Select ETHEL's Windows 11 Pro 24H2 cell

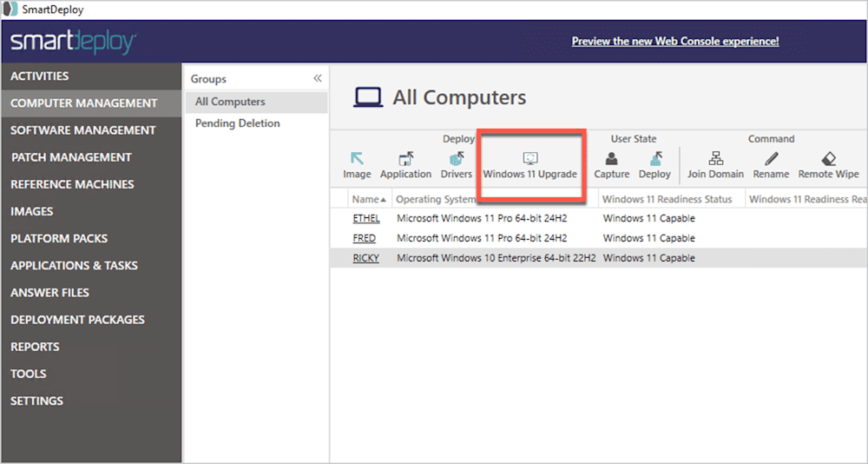482,218
